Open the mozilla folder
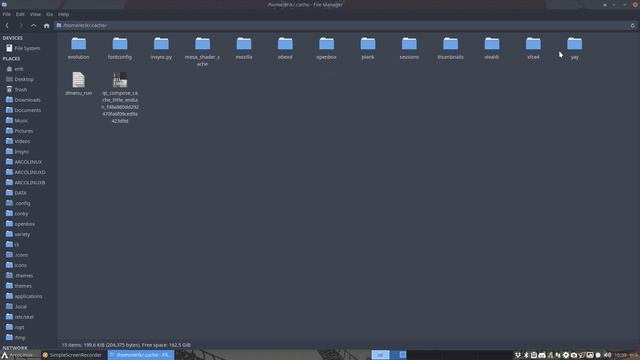This screenshot has height=360, width=640. pos(244,48)
